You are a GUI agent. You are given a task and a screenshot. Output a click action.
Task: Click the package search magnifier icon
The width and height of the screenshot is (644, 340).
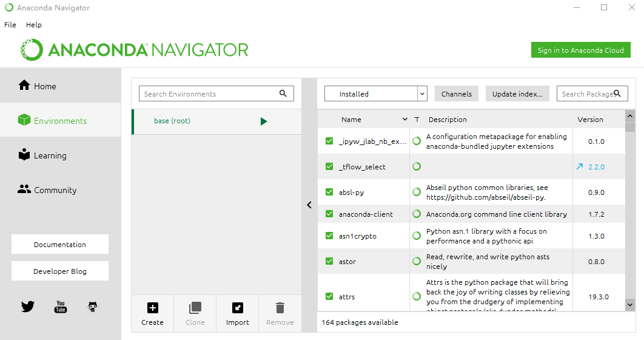point(617,93)
